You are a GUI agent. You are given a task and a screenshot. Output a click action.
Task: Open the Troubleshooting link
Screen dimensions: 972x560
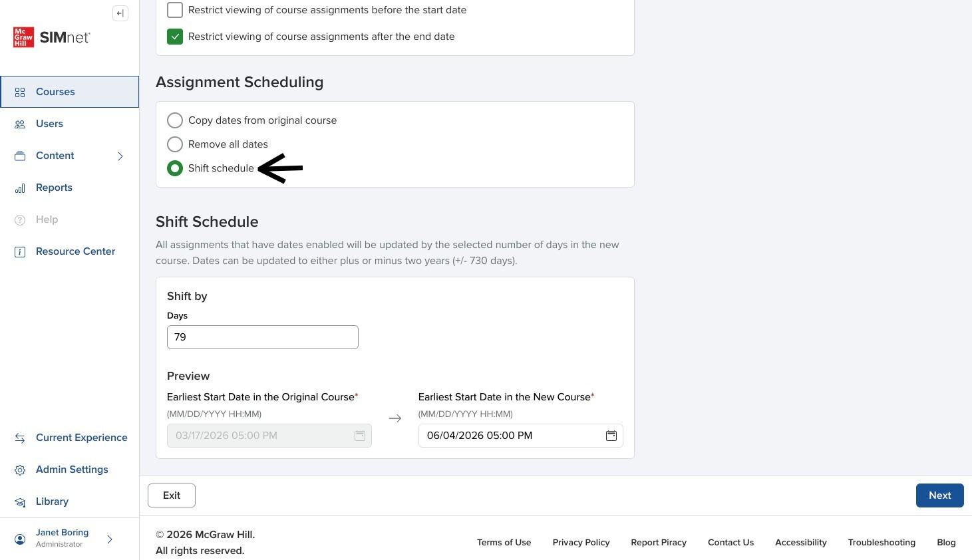point(882,543)
